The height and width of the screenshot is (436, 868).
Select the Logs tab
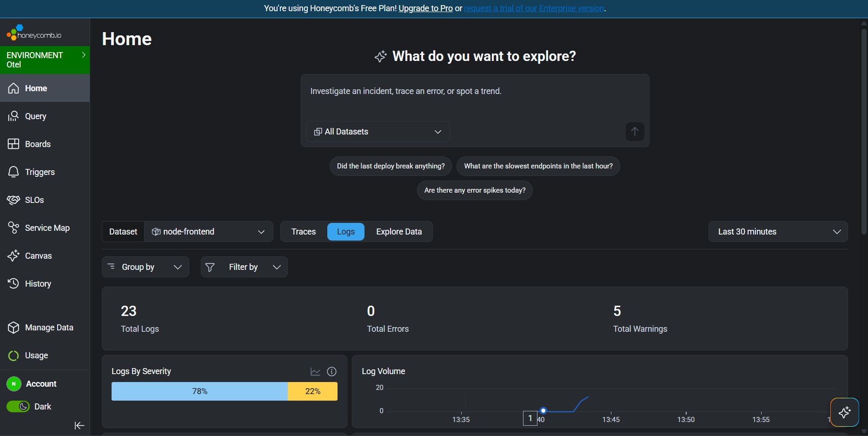pos(346,232)
